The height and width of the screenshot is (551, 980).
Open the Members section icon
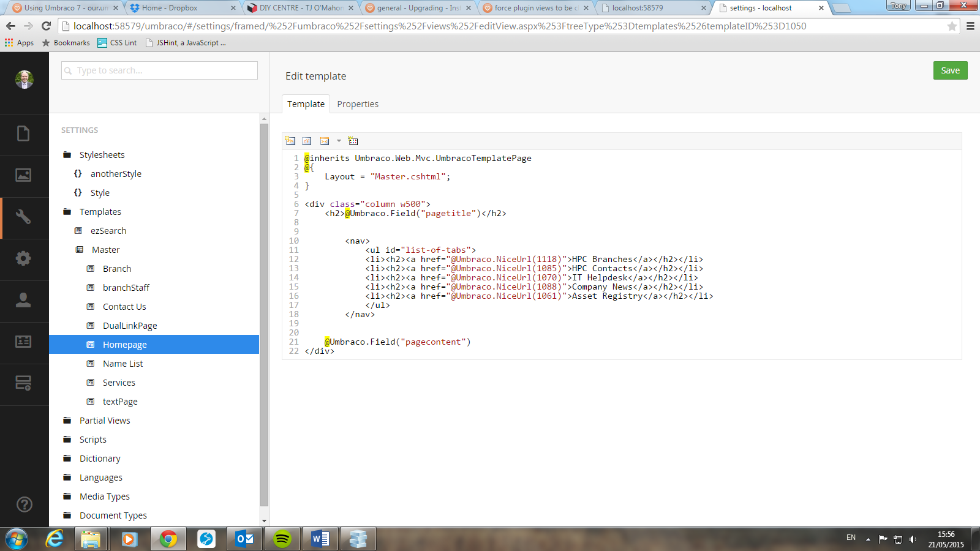click(x=23, y=342)
